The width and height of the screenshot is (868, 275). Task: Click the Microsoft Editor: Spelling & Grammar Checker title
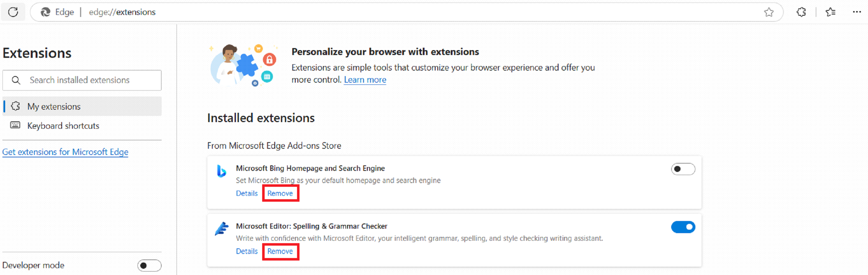coord(312,226)
